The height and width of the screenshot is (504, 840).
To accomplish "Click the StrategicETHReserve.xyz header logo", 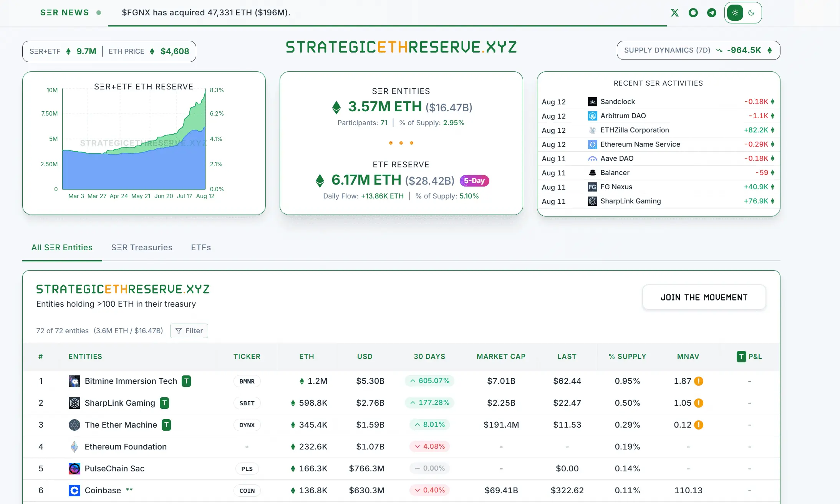I will [401, 47].
